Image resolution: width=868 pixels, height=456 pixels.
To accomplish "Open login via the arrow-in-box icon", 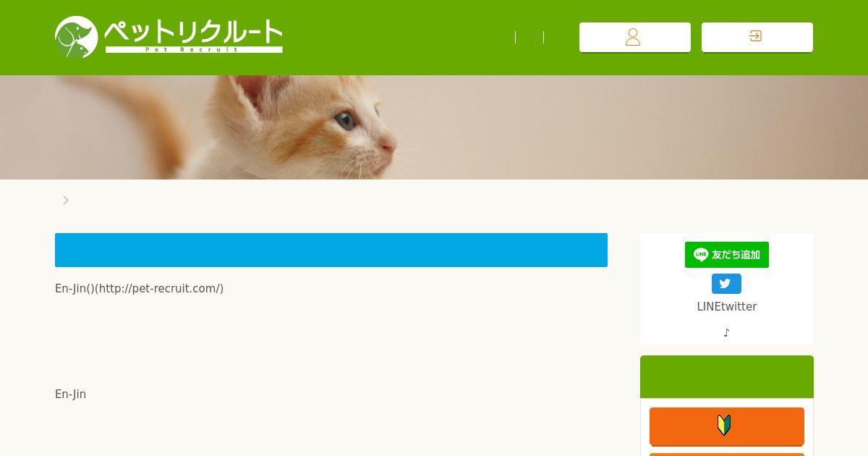I will click(x=757, y=37).
